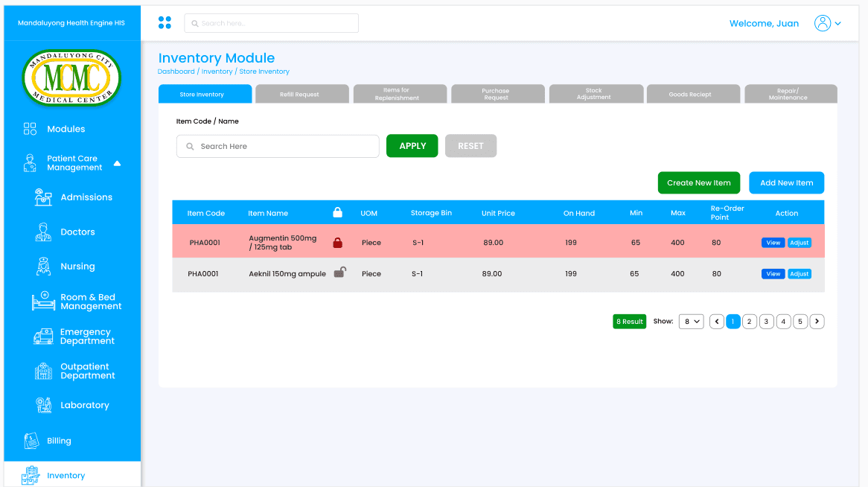
Task: Open the Billing icon in sidebar
Action: pos(31,441)
